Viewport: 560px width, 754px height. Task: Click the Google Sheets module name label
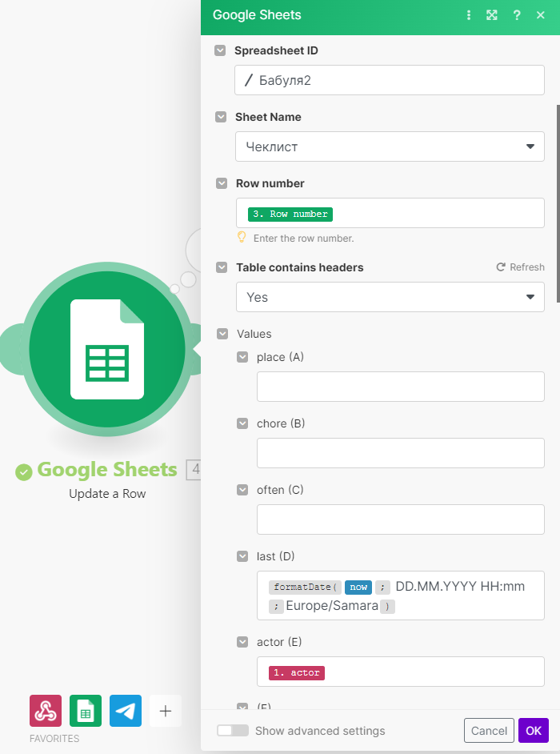tap(107, 470)
